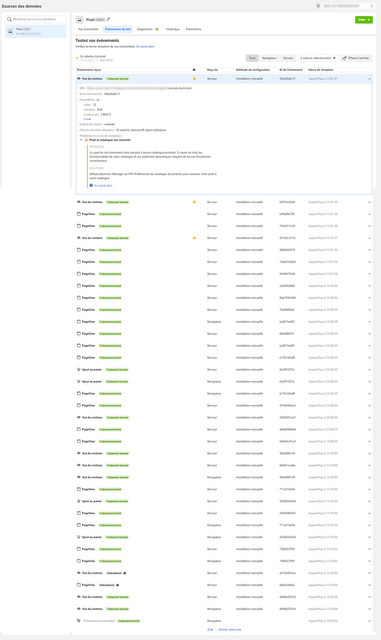Open the '6 options sélectionnées' dropdown

318,58
